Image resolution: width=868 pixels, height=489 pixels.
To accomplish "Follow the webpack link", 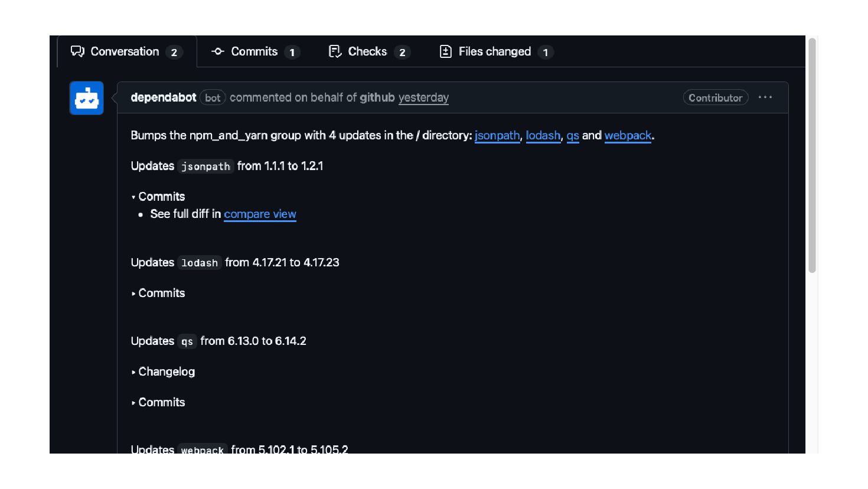I will coord(628,135).
